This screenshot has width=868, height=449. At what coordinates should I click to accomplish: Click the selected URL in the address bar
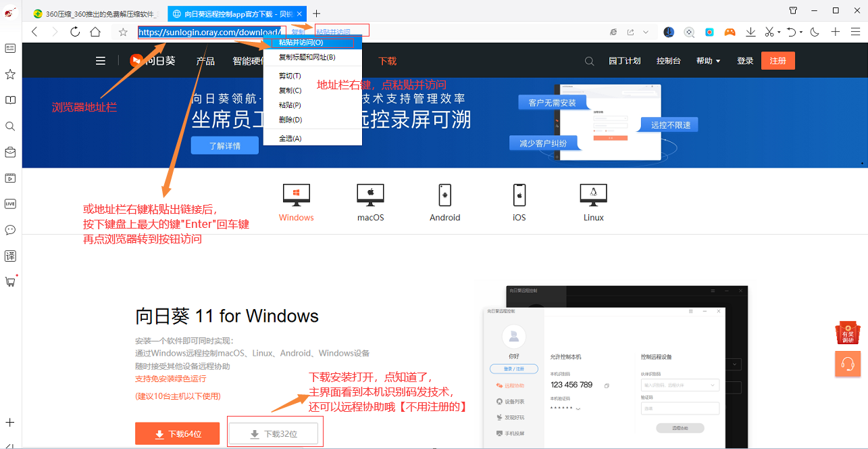pos(210,32)
